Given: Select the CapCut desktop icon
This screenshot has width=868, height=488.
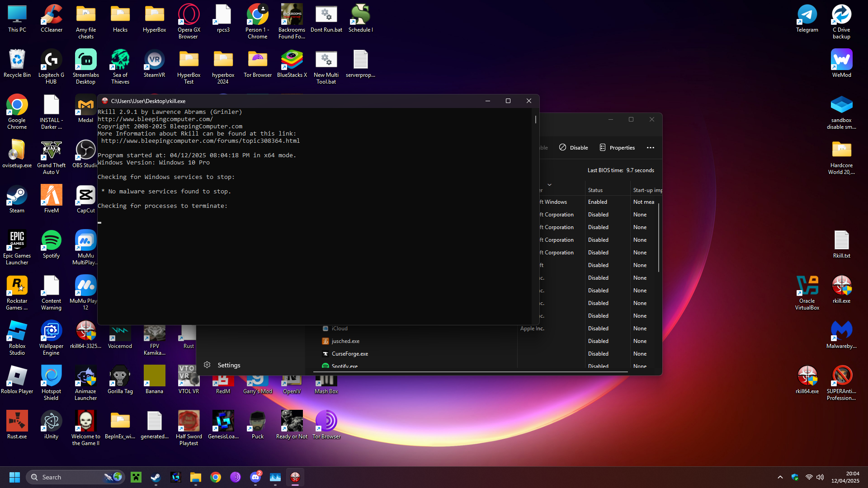Looking at the screenshot, I should click(85, 199).
